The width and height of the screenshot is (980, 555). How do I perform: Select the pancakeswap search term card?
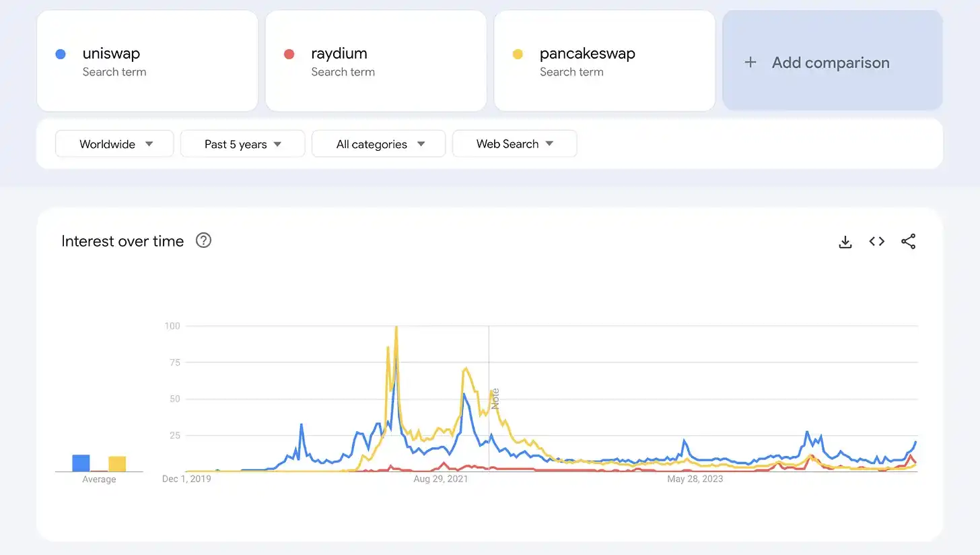[x=604, y=61]
